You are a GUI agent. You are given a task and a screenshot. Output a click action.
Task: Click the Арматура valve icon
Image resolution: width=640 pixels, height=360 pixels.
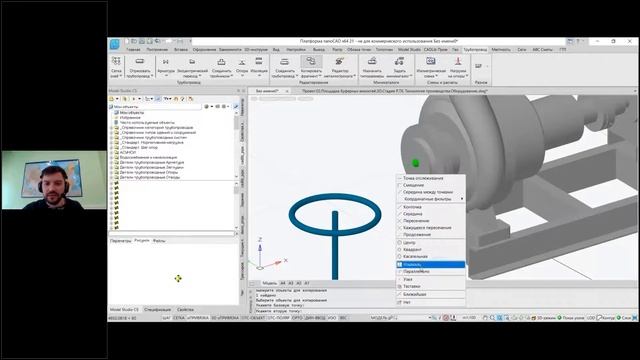(165, 62)
